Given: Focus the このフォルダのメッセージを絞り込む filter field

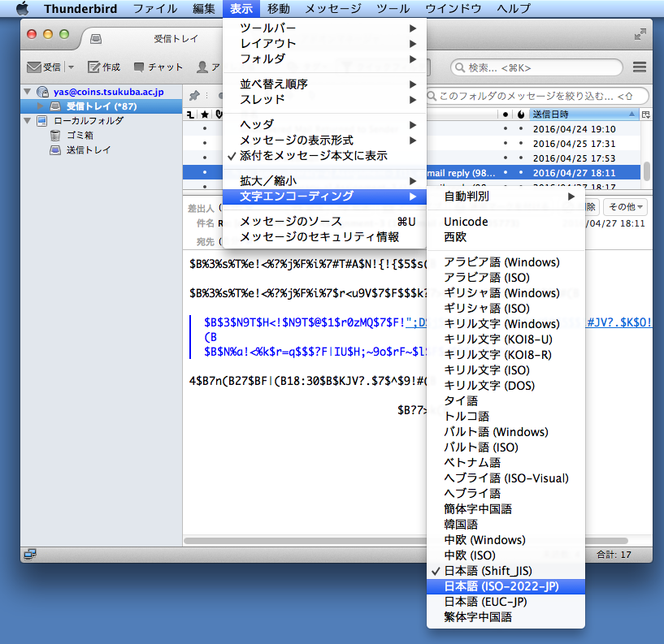Looking at the screenshot, I should (x=537, y=96).
